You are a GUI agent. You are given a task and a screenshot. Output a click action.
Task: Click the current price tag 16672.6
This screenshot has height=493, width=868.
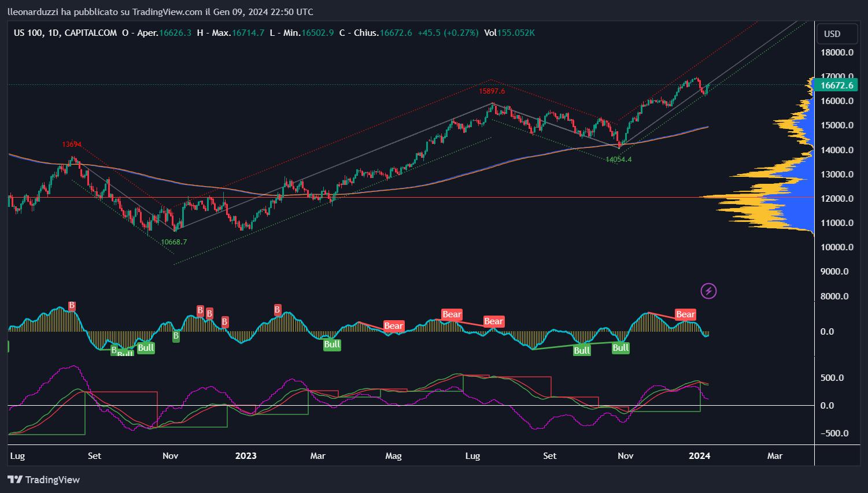point(837,85)
